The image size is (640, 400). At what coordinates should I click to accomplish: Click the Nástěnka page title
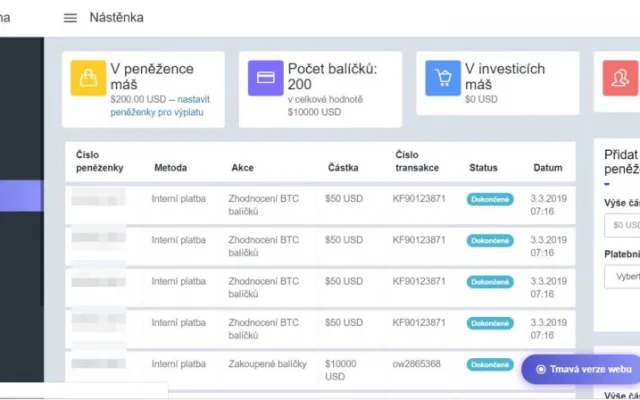117,18
